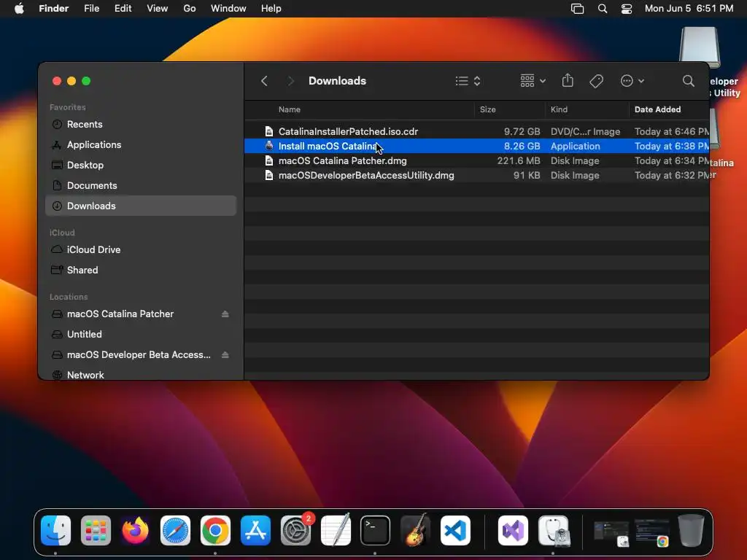The width and height of the screenshot is (747, 560).
Task: Open the Apple menu
Action: click(19, 9)
